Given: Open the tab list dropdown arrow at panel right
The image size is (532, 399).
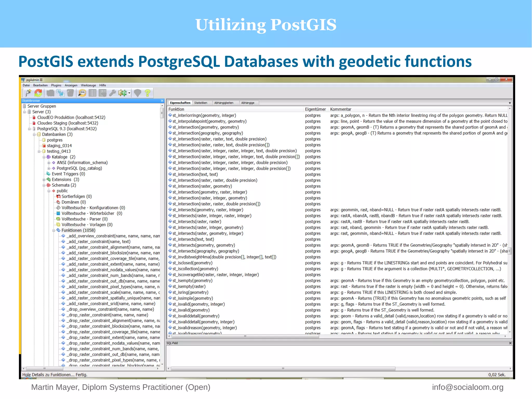Looking at the screenshot, I should point(510,103).
